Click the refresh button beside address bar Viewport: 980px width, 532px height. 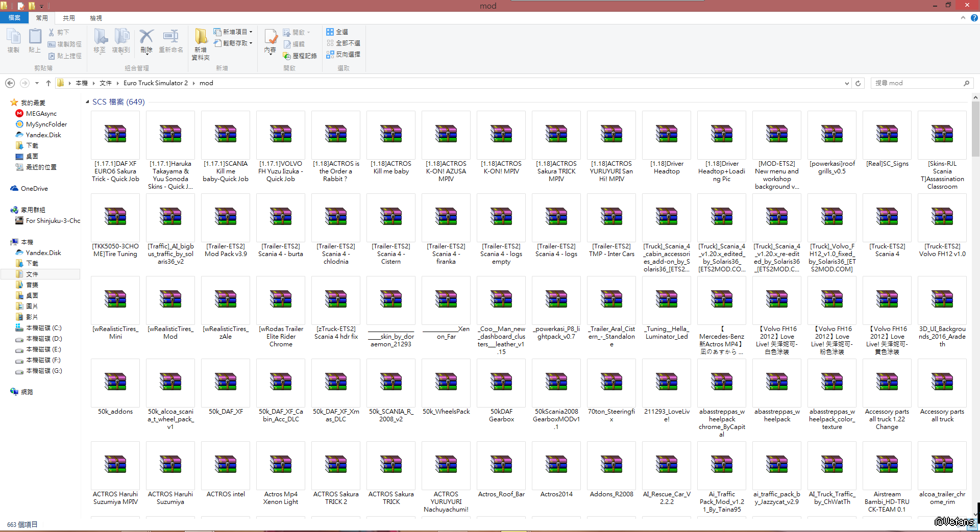(858, 83)
